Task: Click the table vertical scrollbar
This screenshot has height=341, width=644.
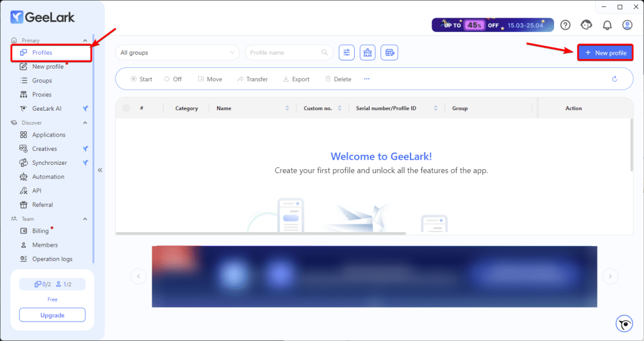Action: coord(631,145)
